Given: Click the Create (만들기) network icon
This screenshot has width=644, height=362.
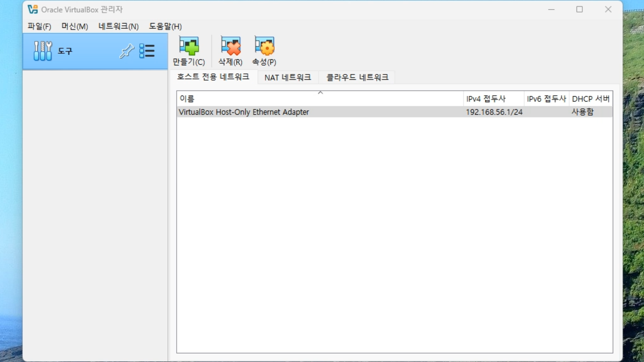Looking at the screenshot, I should [189, 46].
